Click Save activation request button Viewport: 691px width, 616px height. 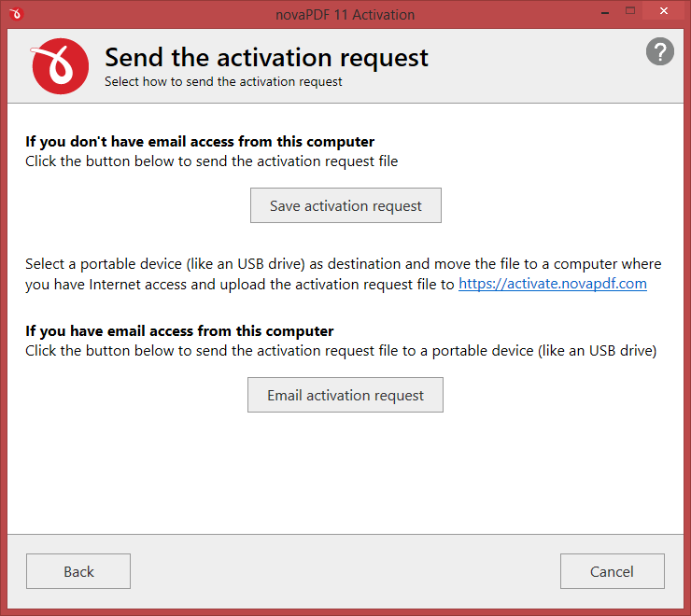point(345,205)
